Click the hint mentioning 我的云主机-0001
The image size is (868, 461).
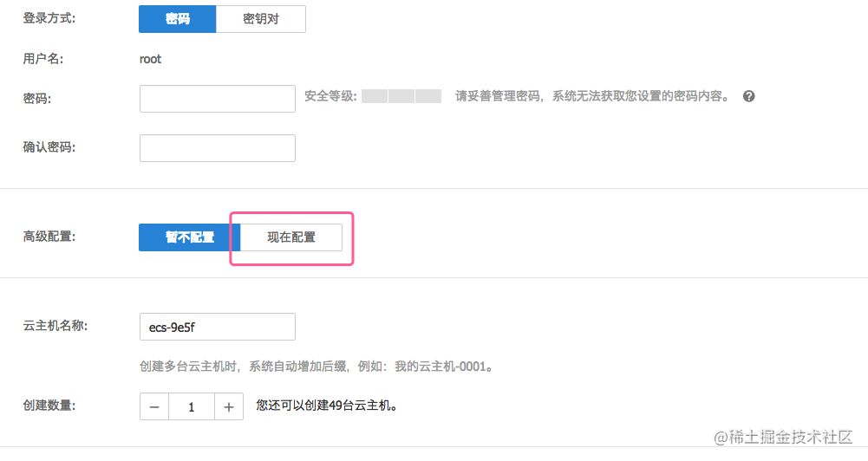[x=317, y=367]
